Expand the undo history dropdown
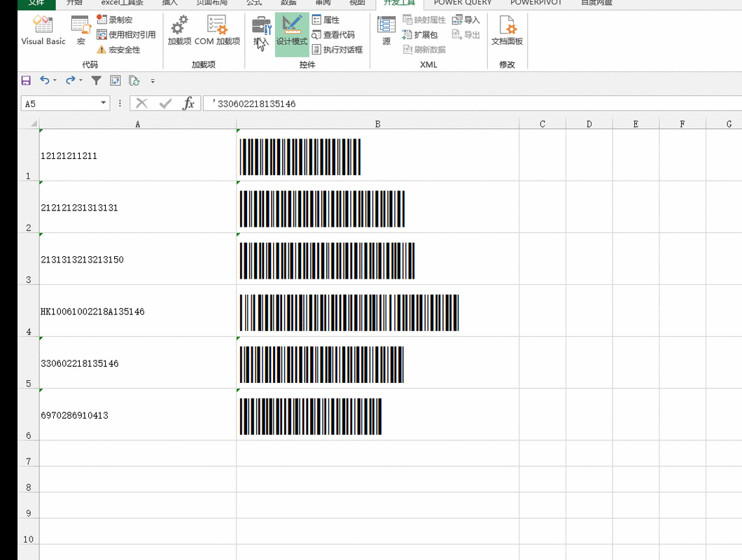 tap(55, 80)
